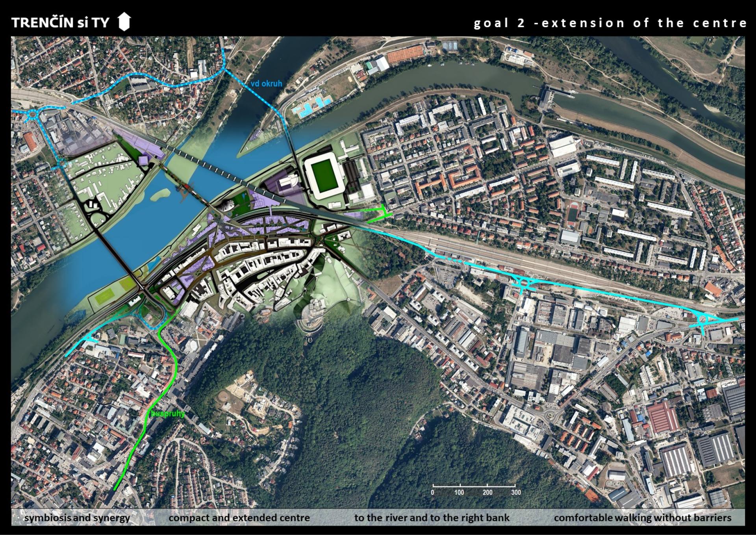Click 'to the river and to the right bank' text

[x=432, y=518]
